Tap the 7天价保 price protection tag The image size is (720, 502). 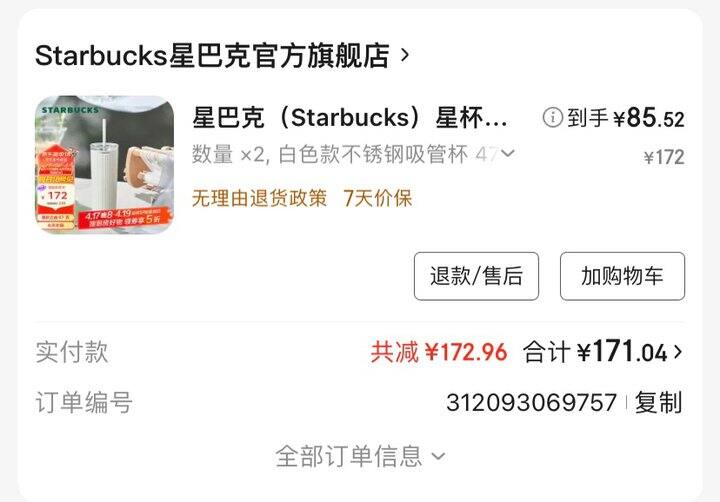[377, 198]
